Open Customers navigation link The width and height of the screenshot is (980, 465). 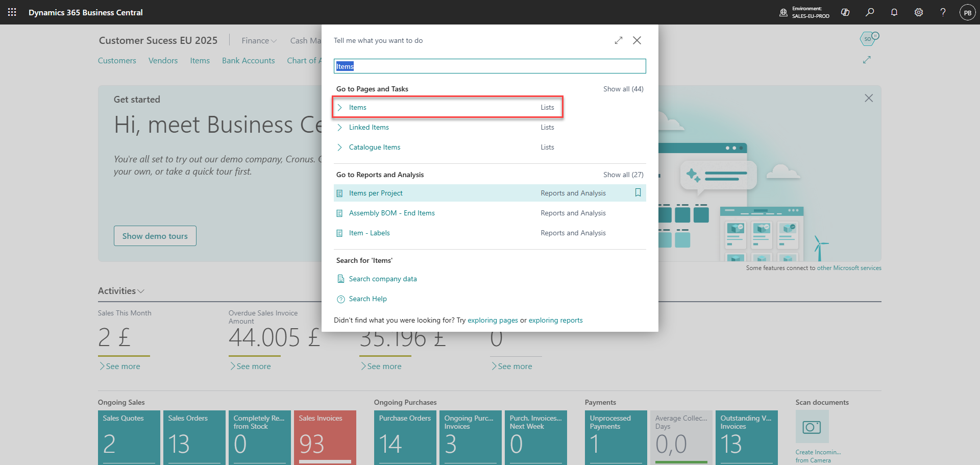(117, 60)
